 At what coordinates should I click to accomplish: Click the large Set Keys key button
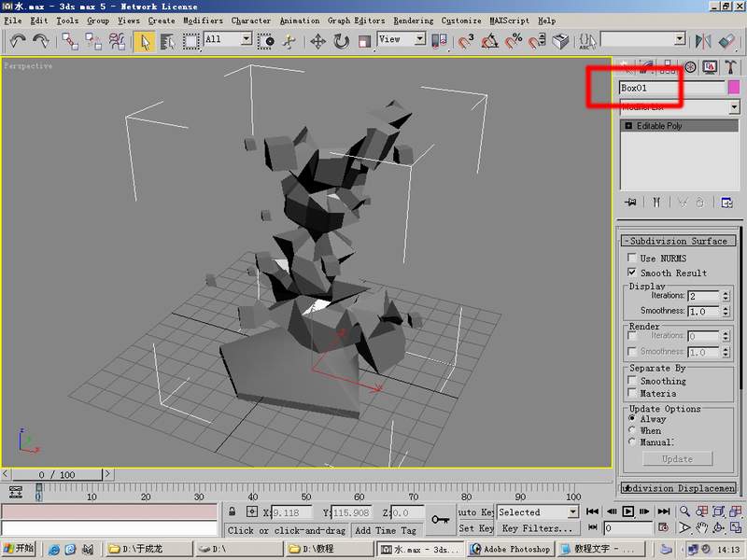click(x=441, y=520)
